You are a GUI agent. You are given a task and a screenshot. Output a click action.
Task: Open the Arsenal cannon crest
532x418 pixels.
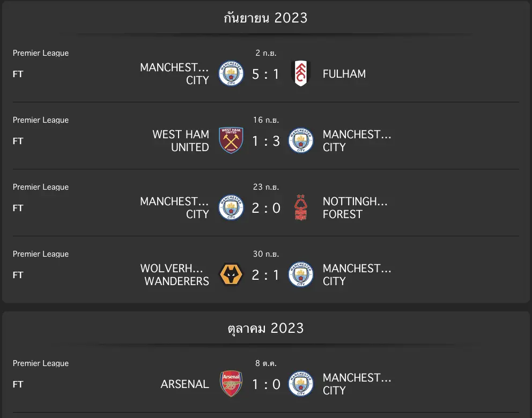pos(231,384)
